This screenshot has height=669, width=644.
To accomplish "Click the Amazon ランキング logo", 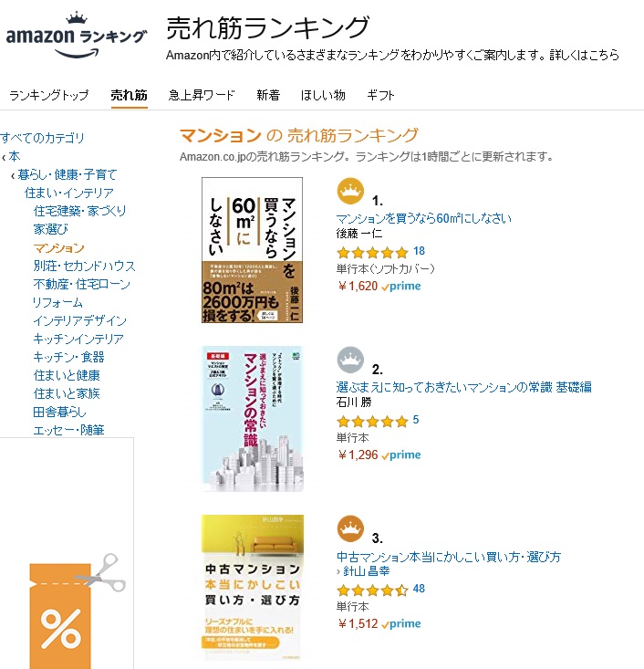I will (x=75, y=36).
